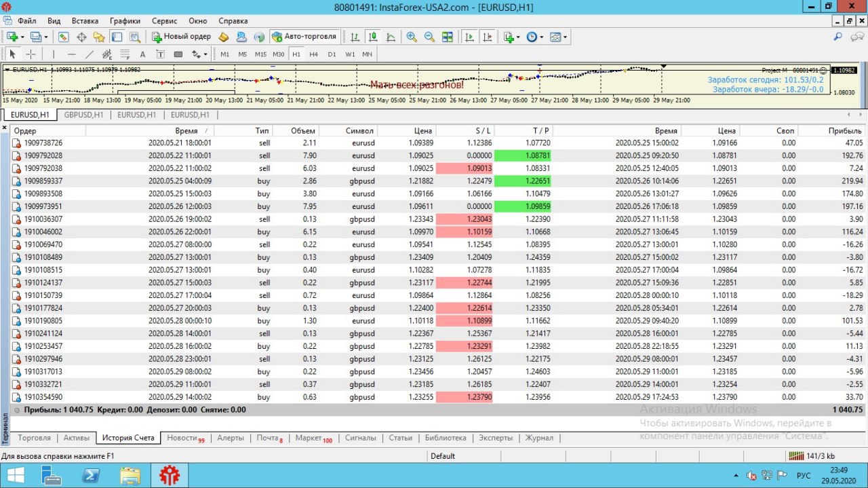Select the Fibonacci retracement tool
This screenshot has width=868, height=488.
click(125, 54)
